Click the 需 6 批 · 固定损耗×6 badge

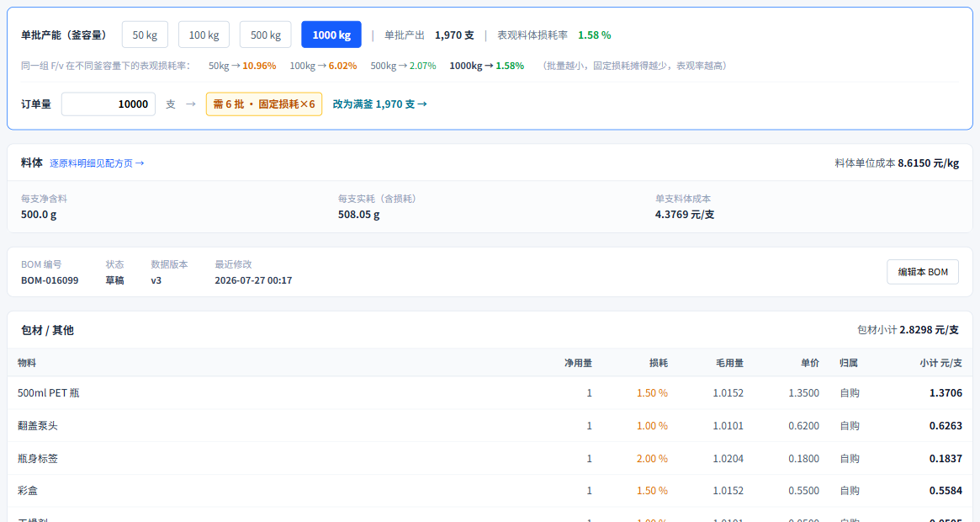[x=264, y=104]
